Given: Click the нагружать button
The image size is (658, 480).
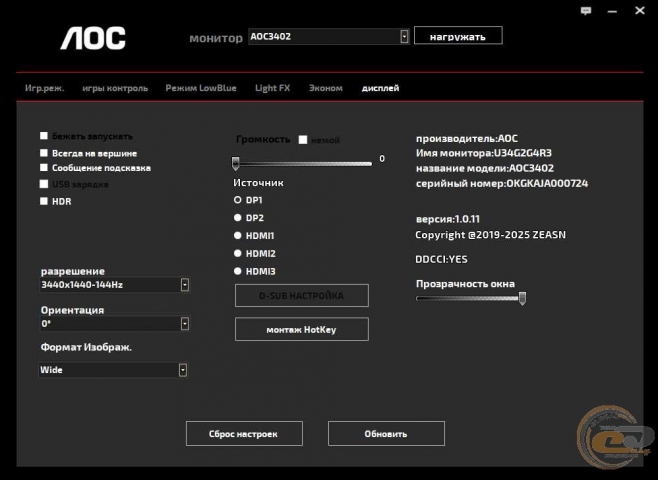Looking at the screenshot, I should [x=458, y=36].
